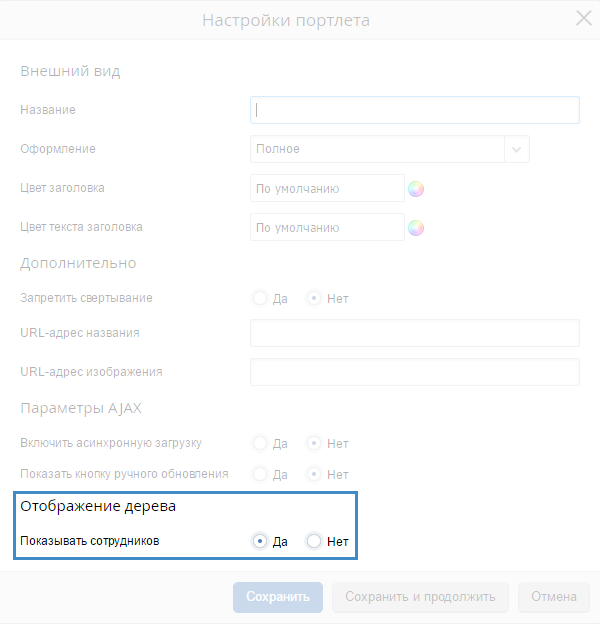Viewport: 600px width, 624px height.
Task: Open the header text color picker icon
Action: click(416, 227)
